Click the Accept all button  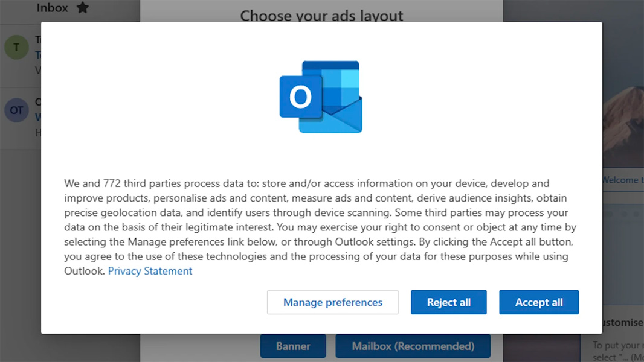[x=539, y=302]
